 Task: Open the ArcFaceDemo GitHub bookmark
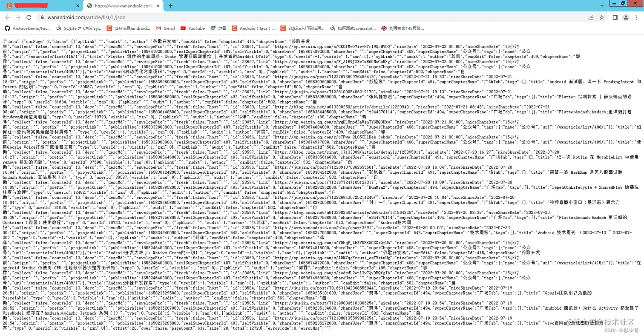28,28
